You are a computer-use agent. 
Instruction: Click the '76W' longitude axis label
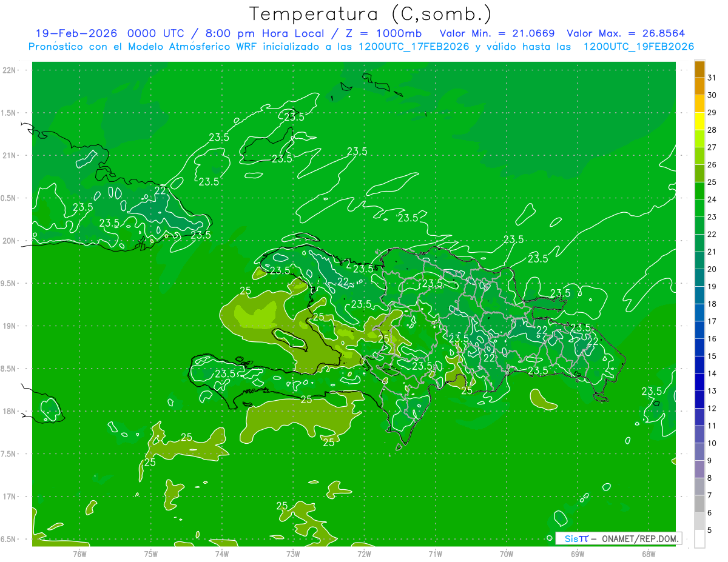point(79,554)
